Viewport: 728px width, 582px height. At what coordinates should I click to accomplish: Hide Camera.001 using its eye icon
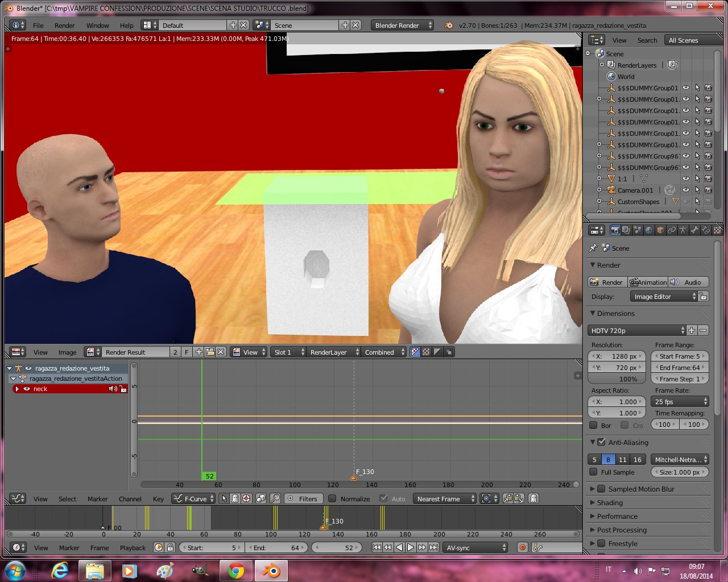[x=686, y=190]
